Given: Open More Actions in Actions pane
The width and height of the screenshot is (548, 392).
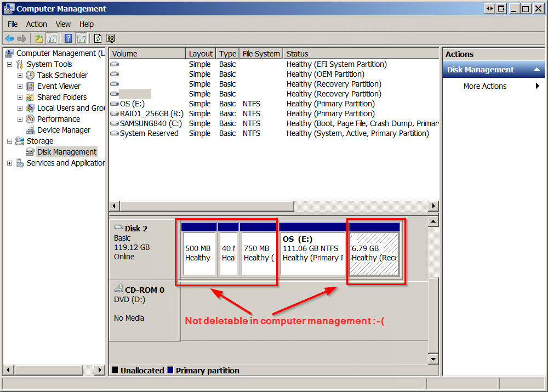Looking at the screenshot, I should click(485, 86).
